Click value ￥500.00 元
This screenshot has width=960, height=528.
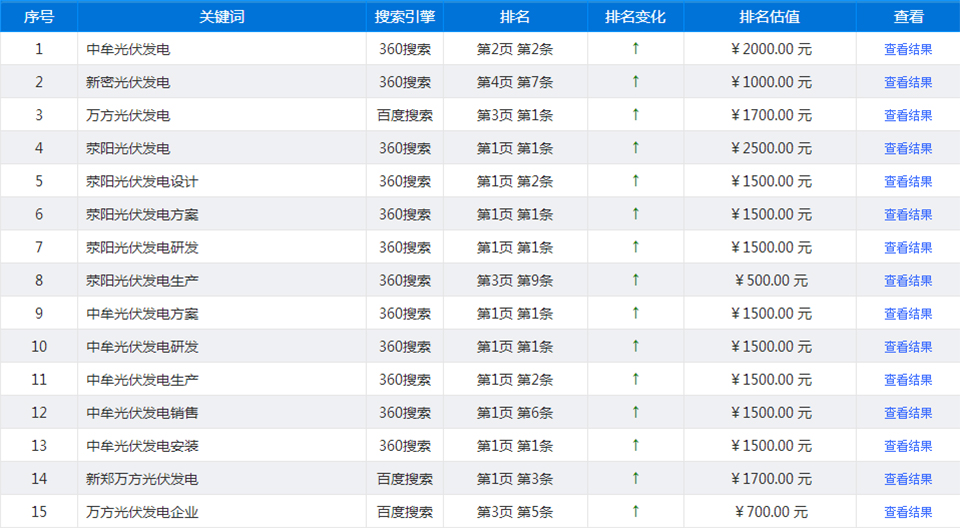771,281
